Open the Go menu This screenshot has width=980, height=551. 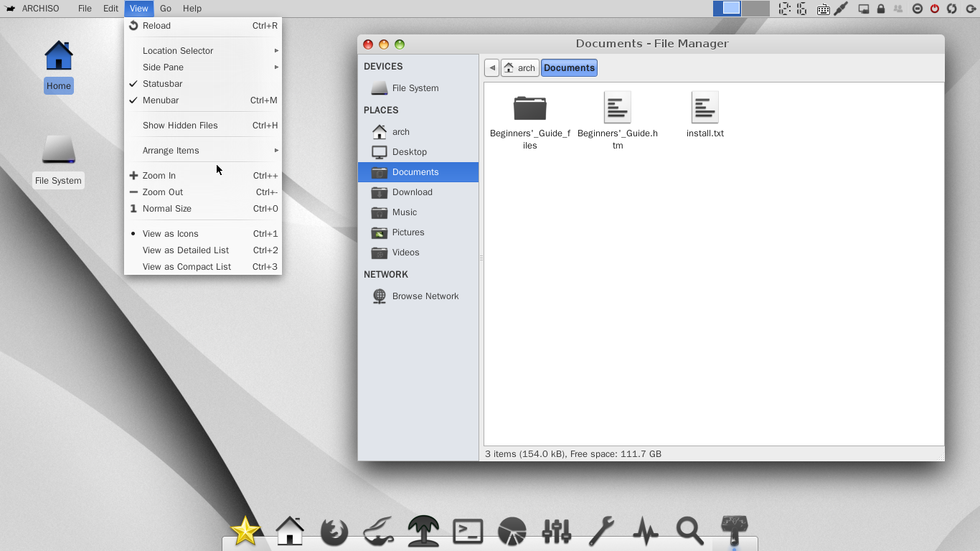[x=166, y=9]
